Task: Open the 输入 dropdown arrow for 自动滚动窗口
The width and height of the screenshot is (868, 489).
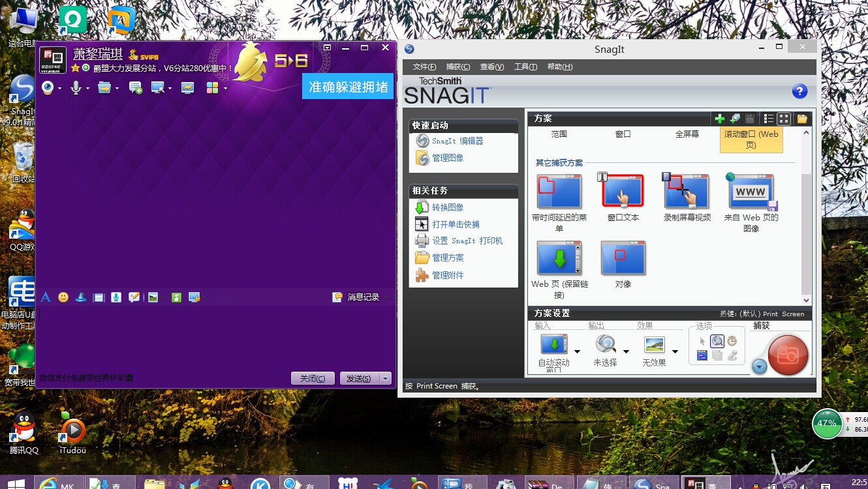Action: pos(577,351)
